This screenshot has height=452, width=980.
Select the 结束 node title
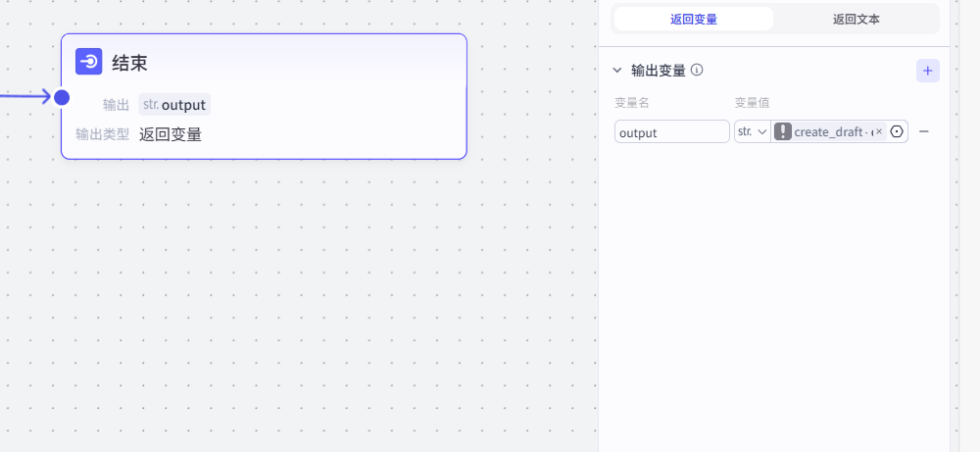click(129, 63)
